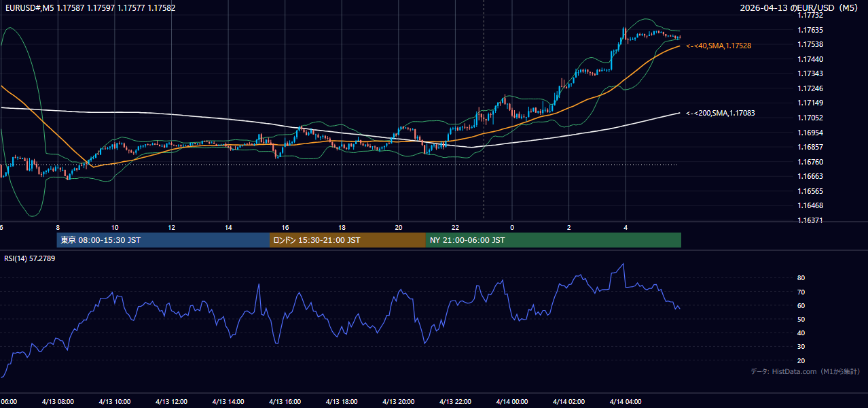
Task: Click the 2026-04-13 EUR/USD (M5) title
Action: pyautogui.click(x=799, y=7)
